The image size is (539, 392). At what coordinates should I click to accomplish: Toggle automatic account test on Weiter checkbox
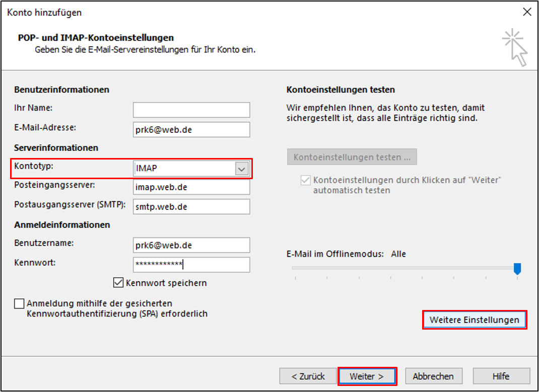[x=305, y=180]
